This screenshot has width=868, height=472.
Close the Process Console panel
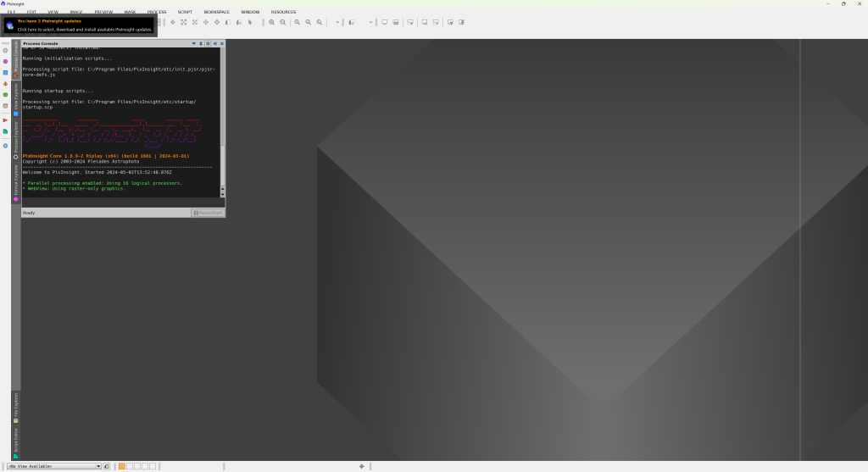[x=222, y=43]
